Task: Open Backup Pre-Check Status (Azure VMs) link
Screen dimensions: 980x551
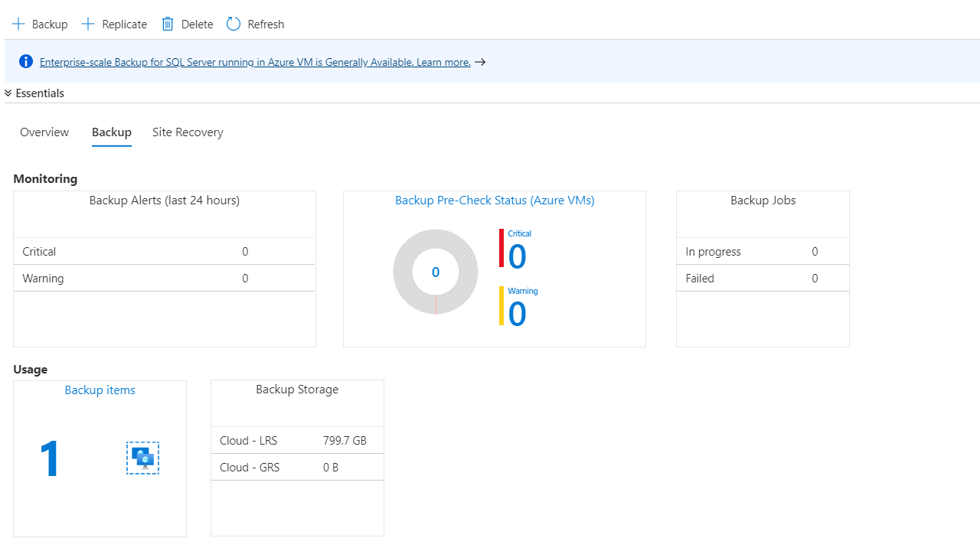Action: click(495, 201)
